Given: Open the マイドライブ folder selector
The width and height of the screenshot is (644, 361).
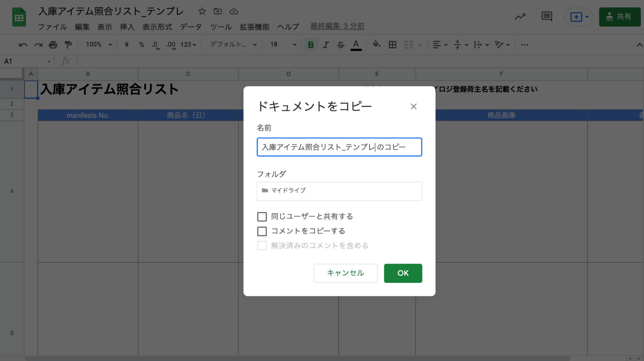Looking at the screenshot, I should pos(339,191).
